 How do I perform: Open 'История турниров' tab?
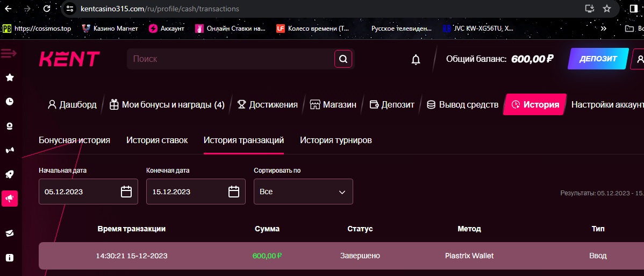[x=335, y=140]
